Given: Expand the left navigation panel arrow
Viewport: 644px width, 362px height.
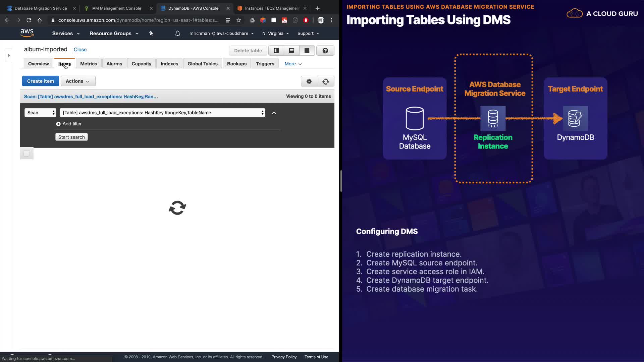Looking at the screenshot, I should [x=9, y=55].
